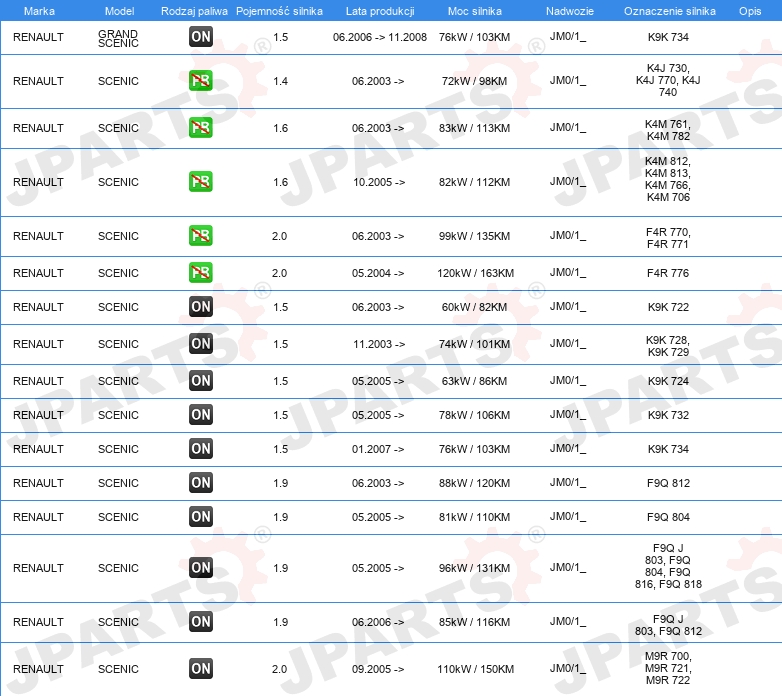Select engine code K9K 732
Image resolution: width=782 pixels, height=696 pixels.
668,415
